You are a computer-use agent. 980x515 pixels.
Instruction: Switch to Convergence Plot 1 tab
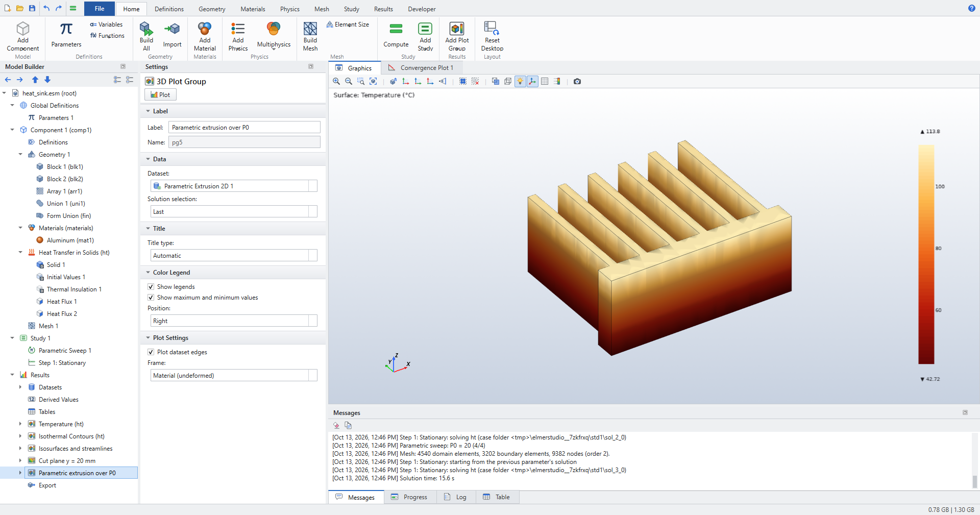coord(422,68)
